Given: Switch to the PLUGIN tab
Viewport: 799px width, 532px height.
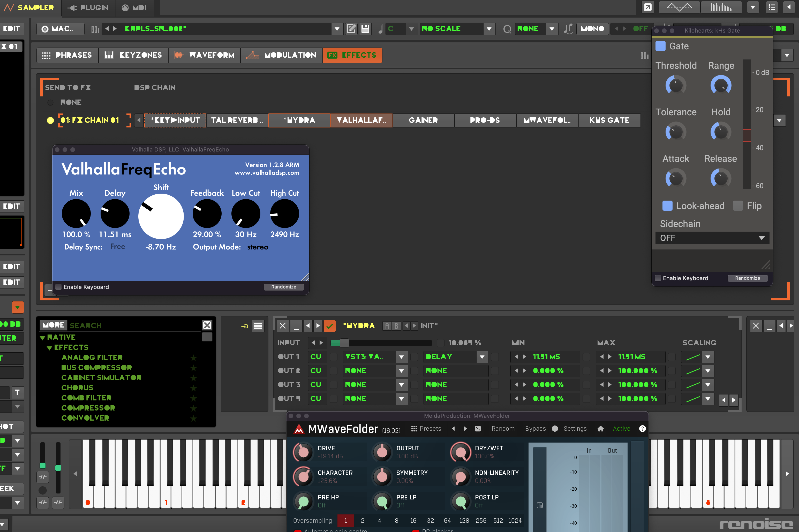Looking at the screenshot, I should [x=88, y=7].
